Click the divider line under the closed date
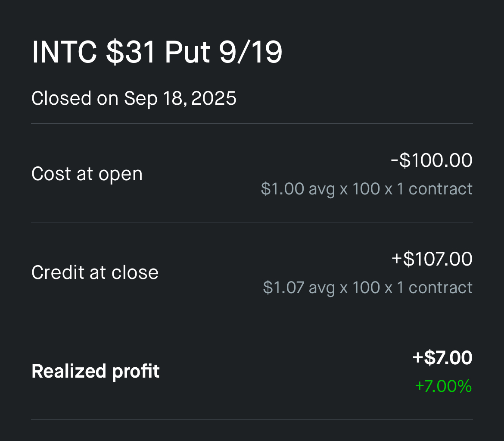Image resolution: width=504 pixels, height=441 pixels. click(252, 124)
